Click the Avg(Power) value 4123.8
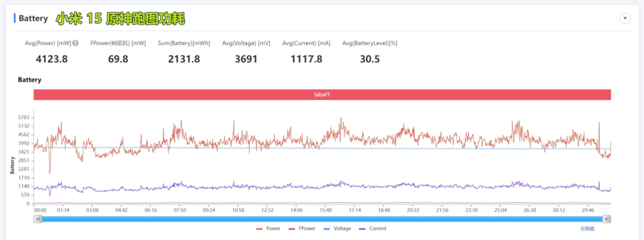 (52, 59)
